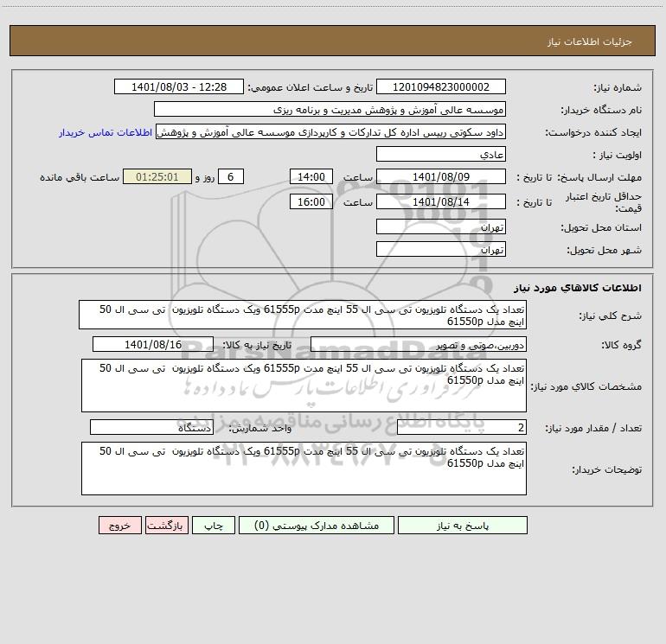Click the 'نام دستگاه خریدار:' label

pos(601,110)
